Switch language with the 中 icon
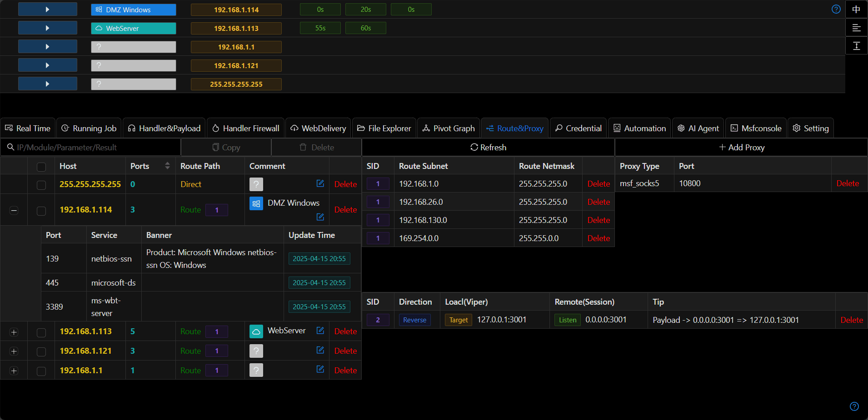868x420 pixels. pos(856,9)
